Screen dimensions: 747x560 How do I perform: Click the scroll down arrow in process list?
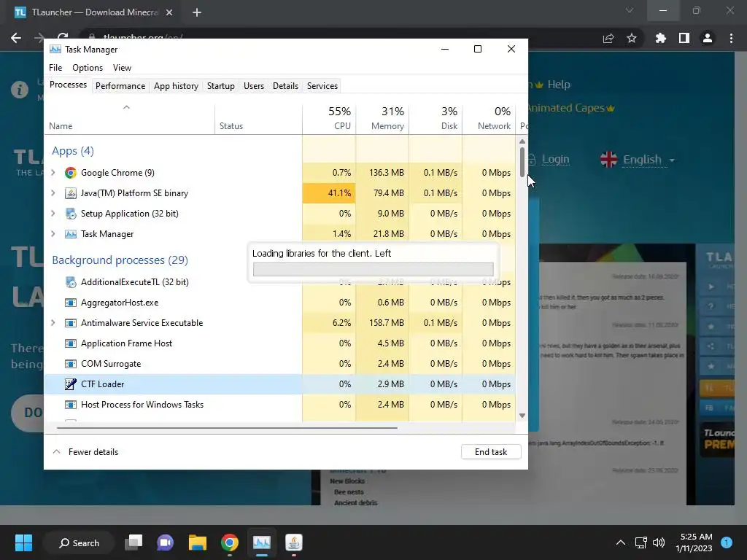coord(522,416)
